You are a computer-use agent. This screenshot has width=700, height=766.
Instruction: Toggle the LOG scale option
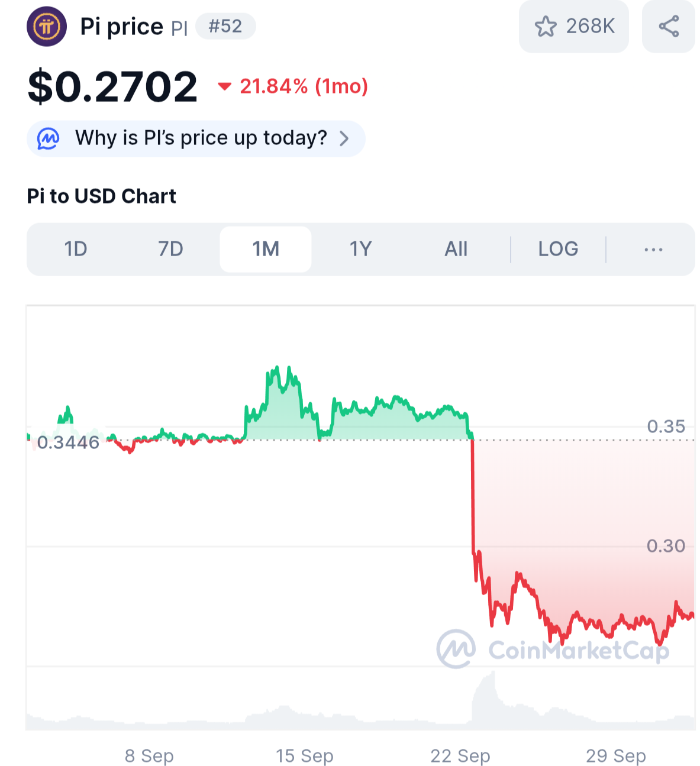click(x=558, y=249)
